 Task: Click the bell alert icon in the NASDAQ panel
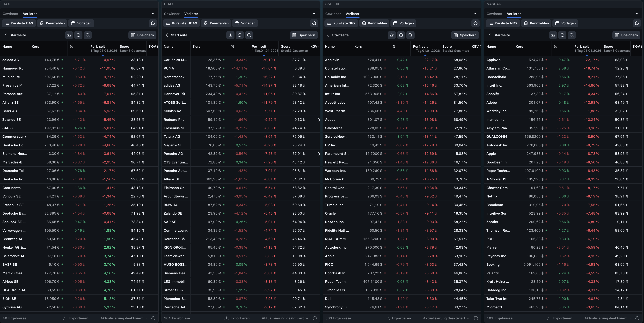(x=562, y=35)
